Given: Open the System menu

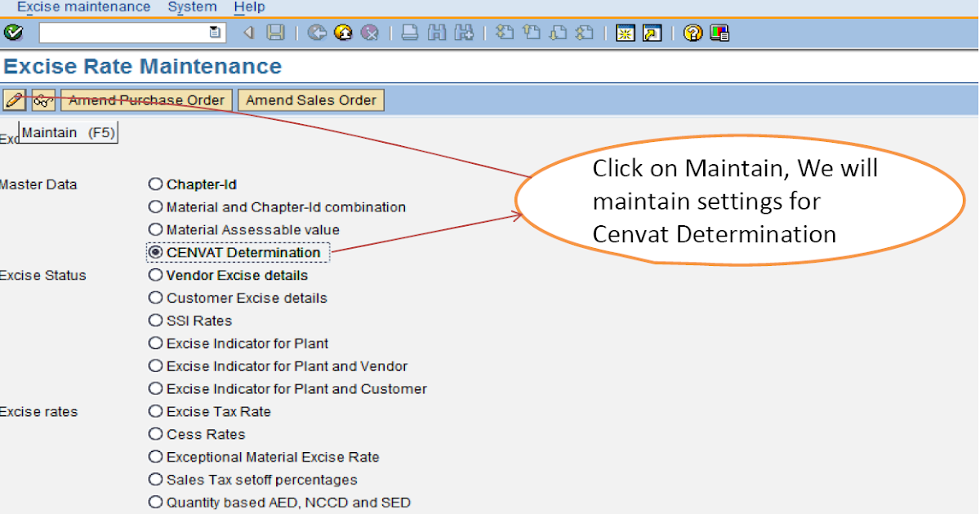Looking at the screenshot, I should tap(192, 7).
